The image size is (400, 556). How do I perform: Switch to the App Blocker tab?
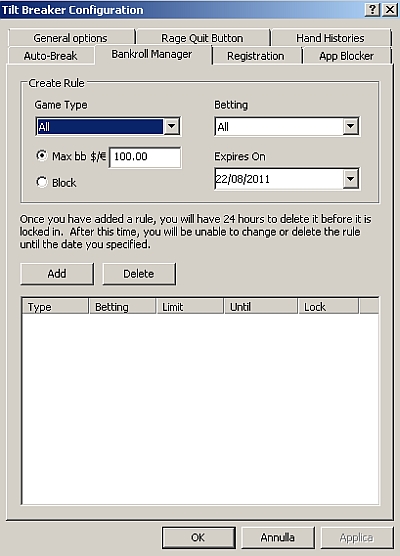coord(346,56)
